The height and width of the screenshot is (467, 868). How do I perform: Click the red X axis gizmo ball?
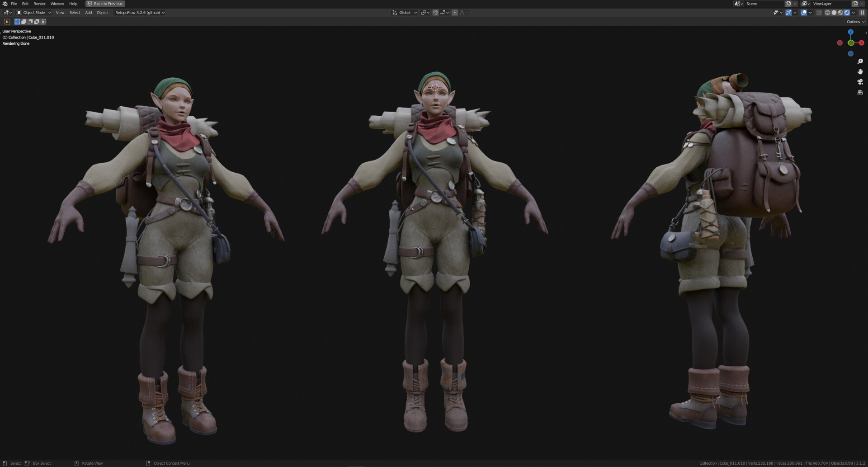pos(861,43)
